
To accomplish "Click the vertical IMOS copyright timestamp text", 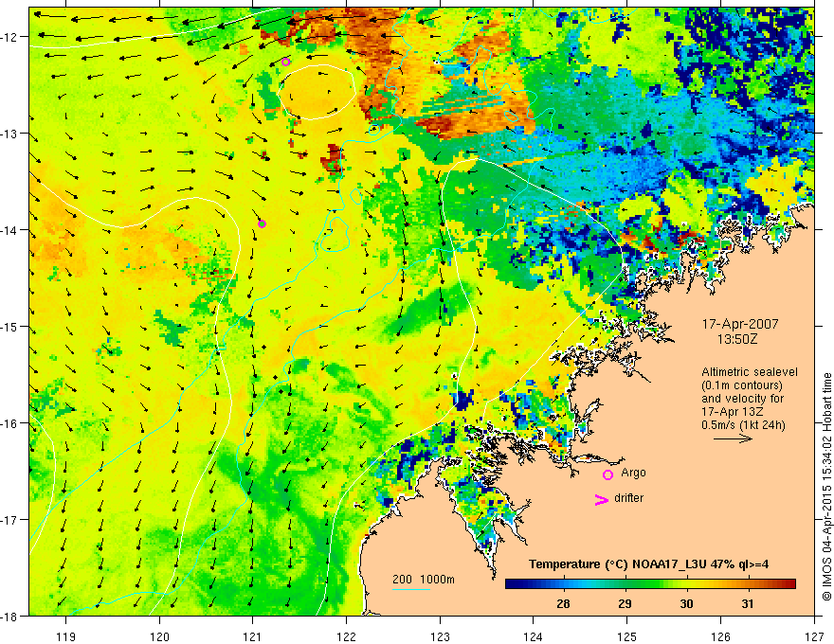I will click(826, 487).
